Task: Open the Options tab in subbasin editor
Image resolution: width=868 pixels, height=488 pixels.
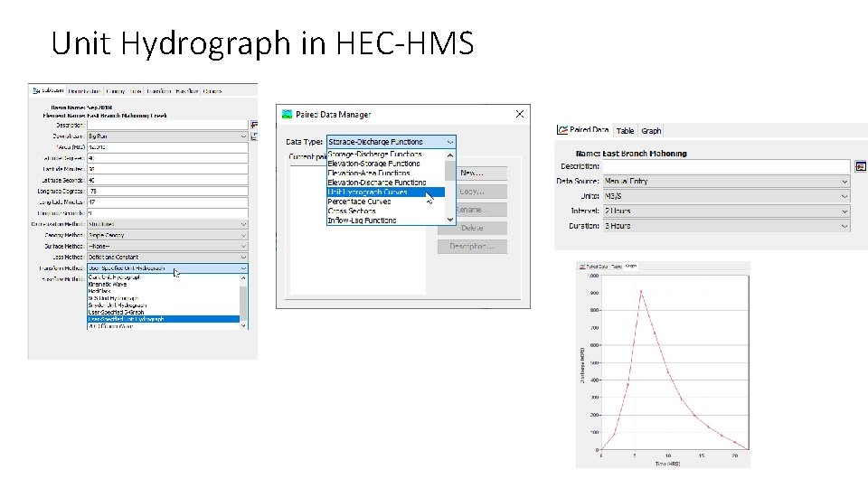Action: point(212,91)
